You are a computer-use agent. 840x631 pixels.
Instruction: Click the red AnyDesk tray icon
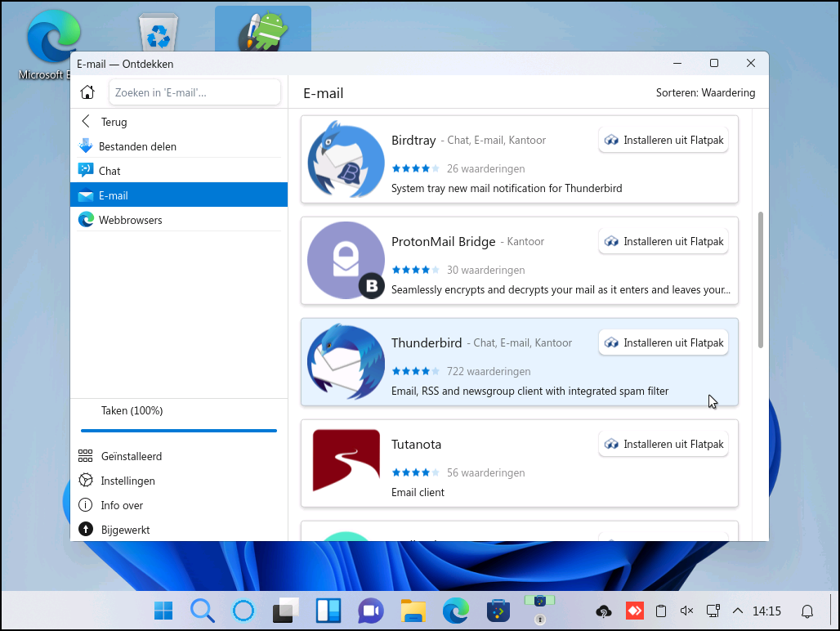(635, 611)
